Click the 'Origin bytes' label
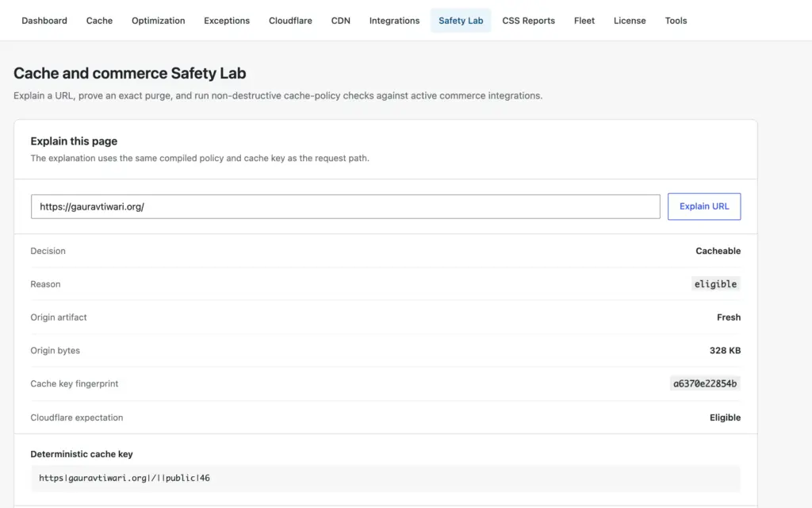This screenshot has height=508, width=812. click(55, 350)
